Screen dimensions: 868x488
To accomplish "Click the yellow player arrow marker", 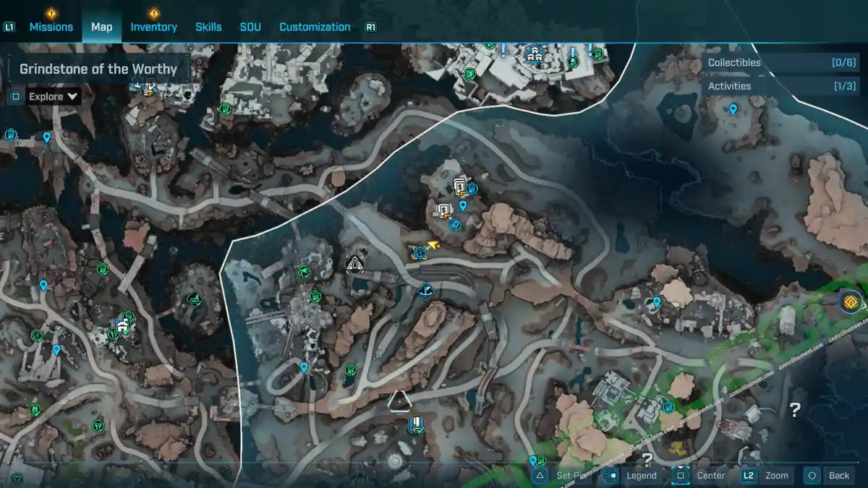I will coord(433,246).
